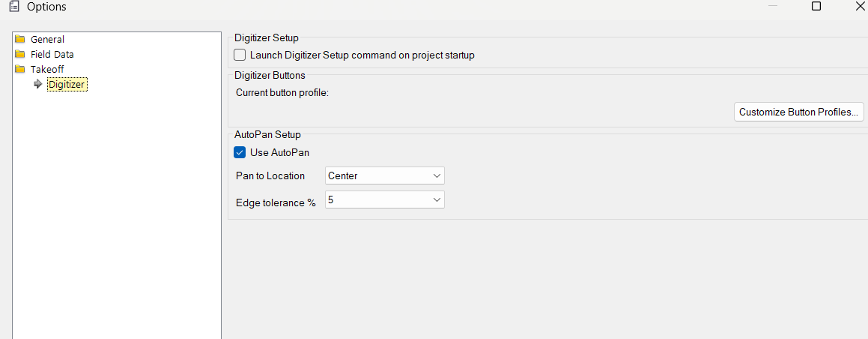Select the Field Data category label
The width and height of the screenshot is (868, 339).
[52, 54]
